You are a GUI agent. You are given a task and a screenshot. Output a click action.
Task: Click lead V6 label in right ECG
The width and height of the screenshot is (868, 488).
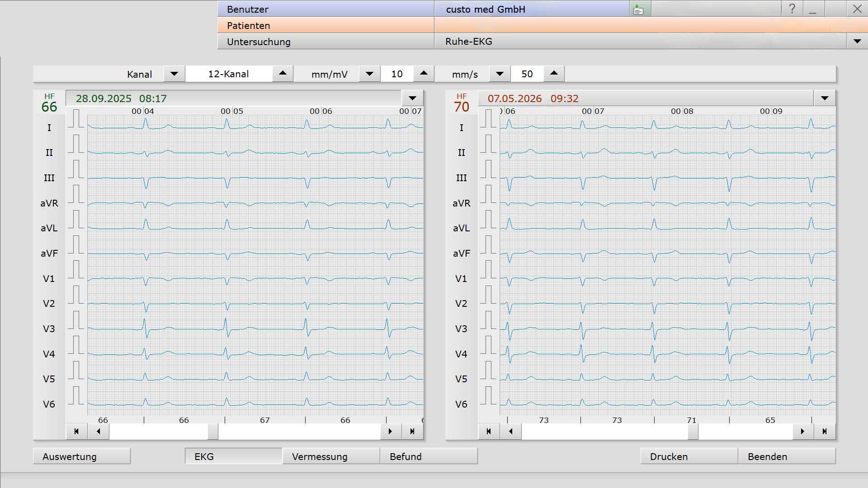click(461, 404)
